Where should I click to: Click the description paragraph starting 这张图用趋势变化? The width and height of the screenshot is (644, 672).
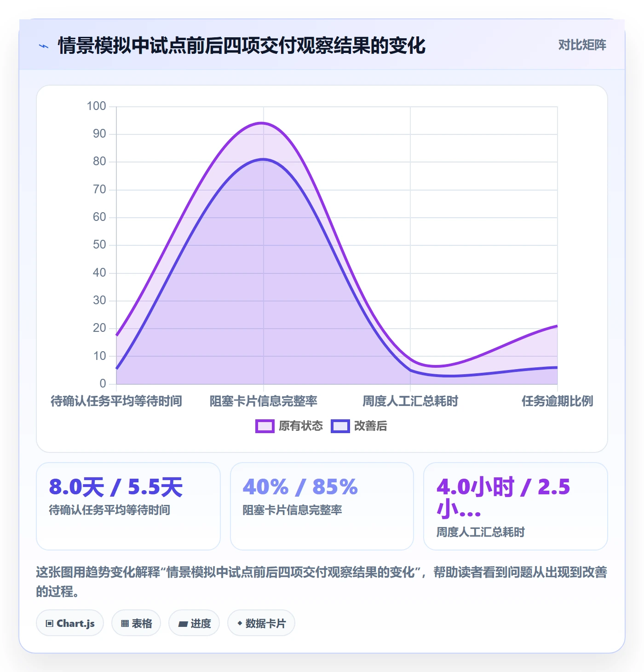tap(322, 582)
